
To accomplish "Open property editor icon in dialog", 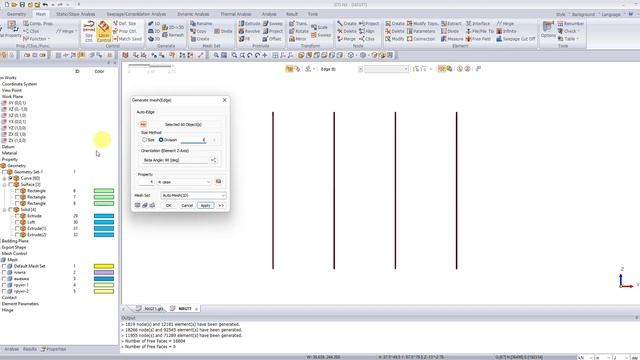I will (218, 182).
